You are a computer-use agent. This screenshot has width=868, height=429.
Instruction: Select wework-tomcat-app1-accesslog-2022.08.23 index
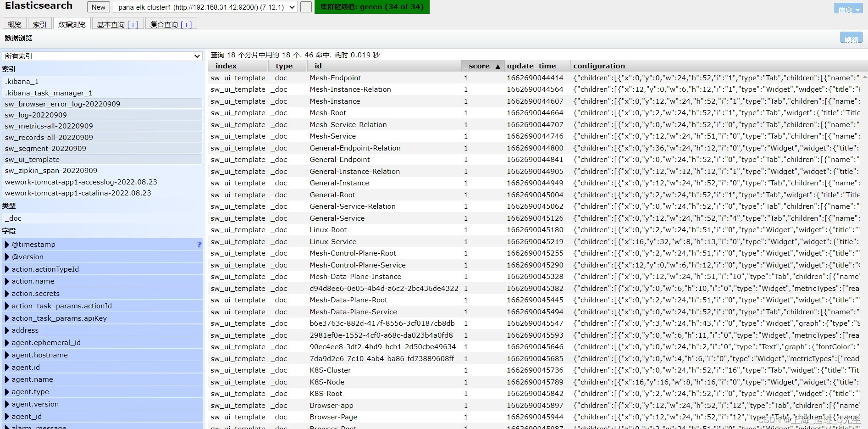coord(102,182)
